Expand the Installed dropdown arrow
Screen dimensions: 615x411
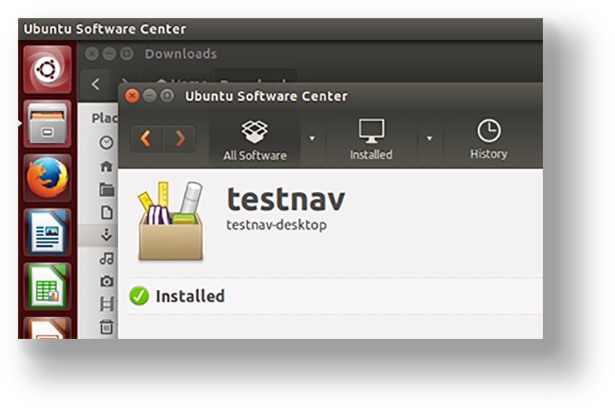pyautogui.click(x=429, y=138)
